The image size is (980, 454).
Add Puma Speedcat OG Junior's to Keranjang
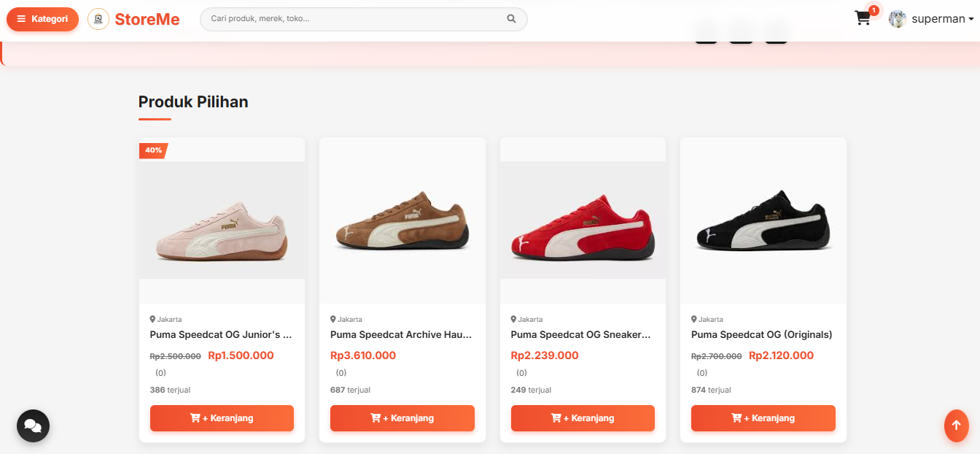coord(222,418)
